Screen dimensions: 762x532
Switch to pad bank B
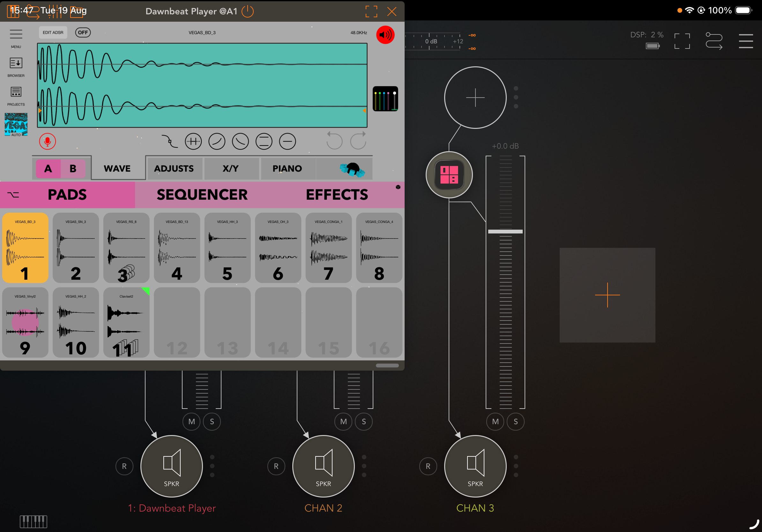(73, 168)
